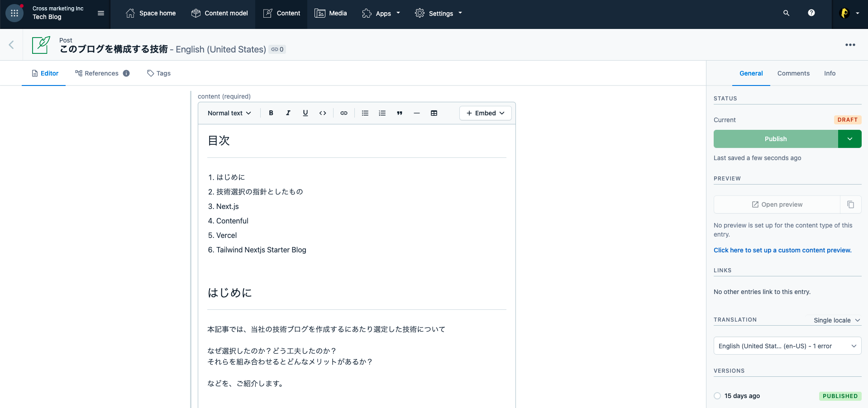Open the Media section

[331, 13]
